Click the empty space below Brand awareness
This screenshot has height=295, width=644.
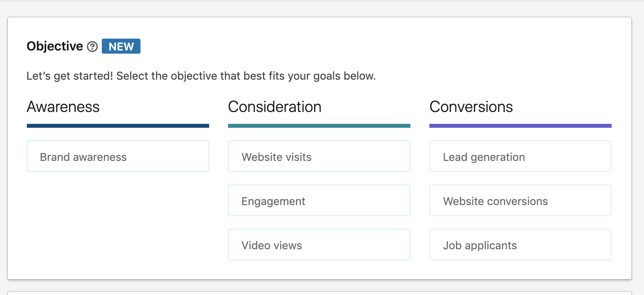pos(118,221)
